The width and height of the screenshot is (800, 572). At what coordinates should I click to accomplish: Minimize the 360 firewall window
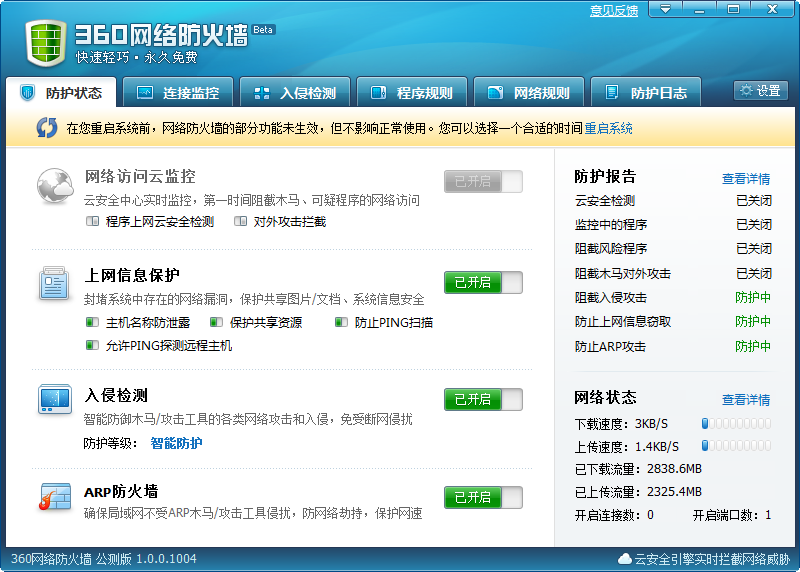point(699,9)
